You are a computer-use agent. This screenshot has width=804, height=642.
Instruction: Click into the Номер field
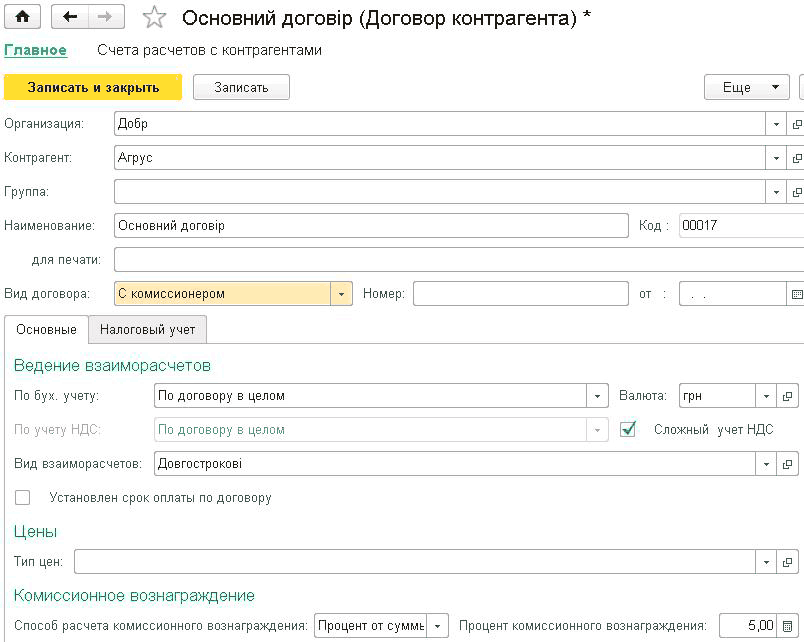[521, 294]
